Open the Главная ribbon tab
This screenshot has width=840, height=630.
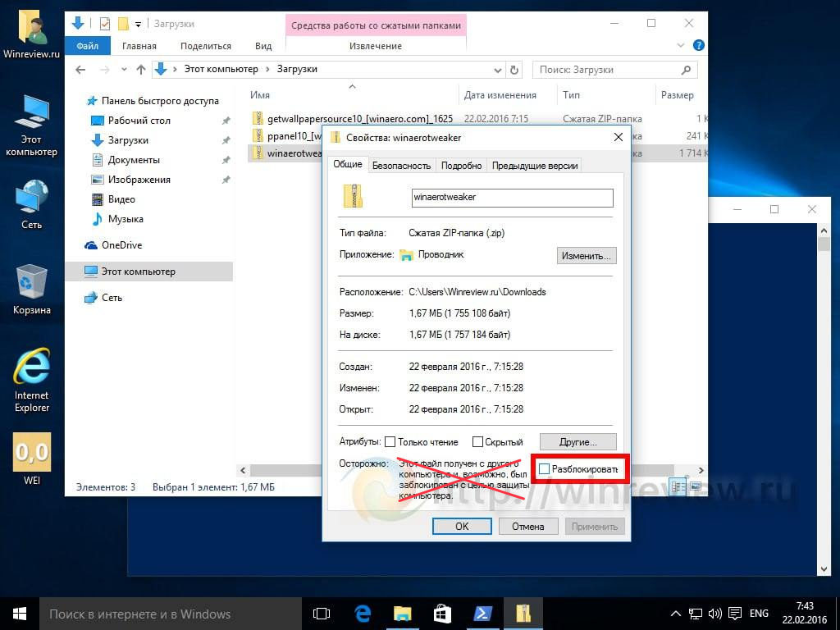[x=139, y=46]
